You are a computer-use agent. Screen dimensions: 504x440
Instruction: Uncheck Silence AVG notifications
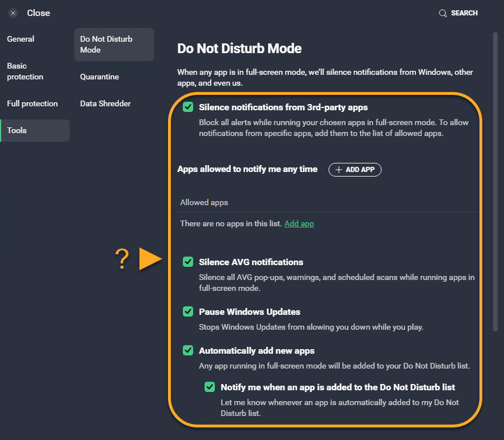(188, 262)
